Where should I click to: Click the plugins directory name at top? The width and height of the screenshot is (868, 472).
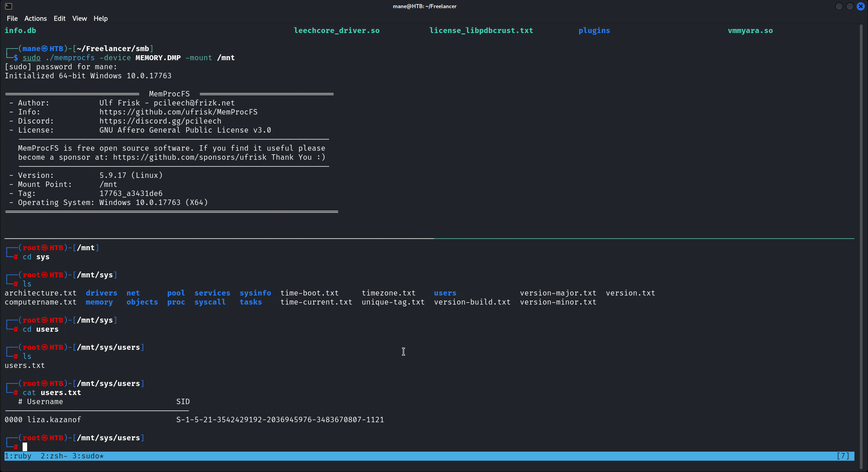tap(594, 31)
